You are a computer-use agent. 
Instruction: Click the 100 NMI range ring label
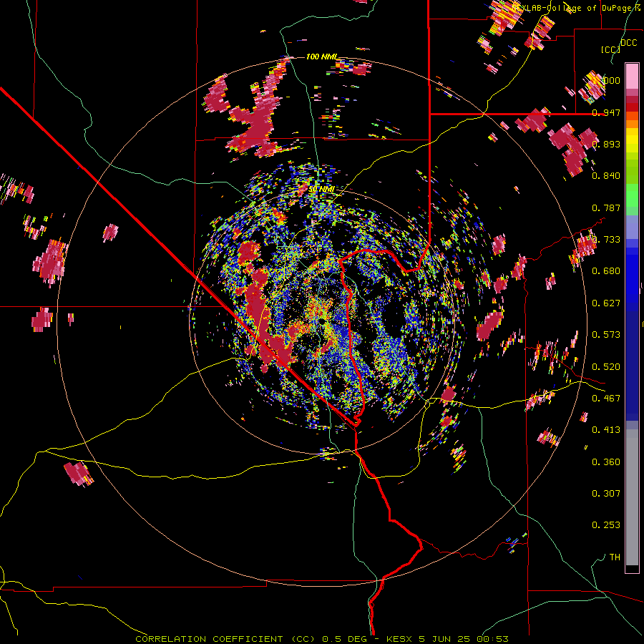pos(321,57)
